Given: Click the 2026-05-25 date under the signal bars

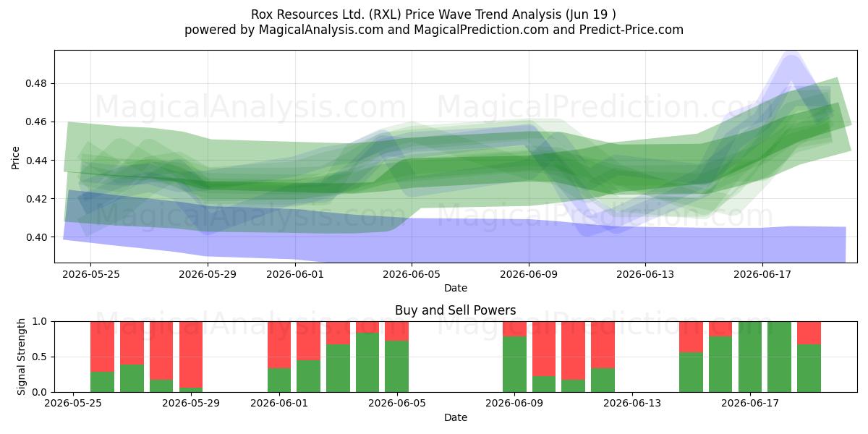Looking at the screenshot, I should tap(72, 404).
